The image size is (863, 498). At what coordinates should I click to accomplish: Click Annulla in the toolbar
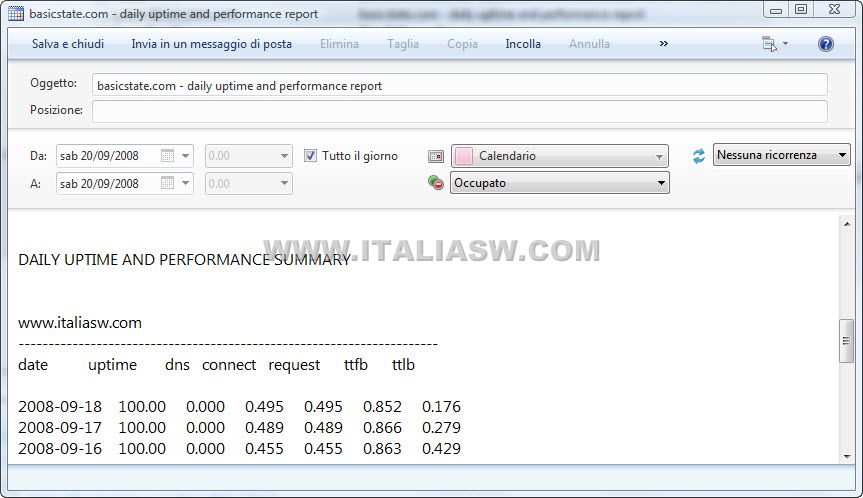tap(589, 44)
